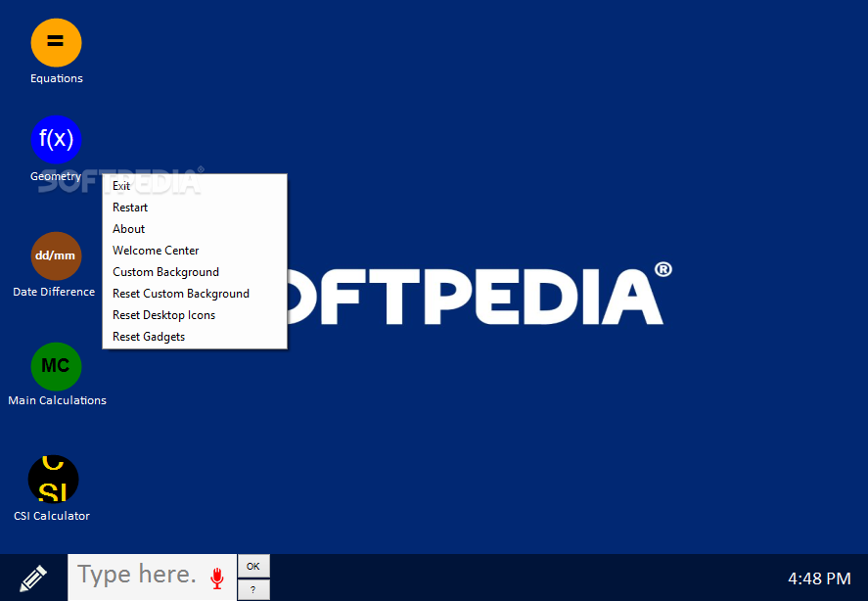
Task: Open Welcome Center from the menu
Action: (195, 251)
